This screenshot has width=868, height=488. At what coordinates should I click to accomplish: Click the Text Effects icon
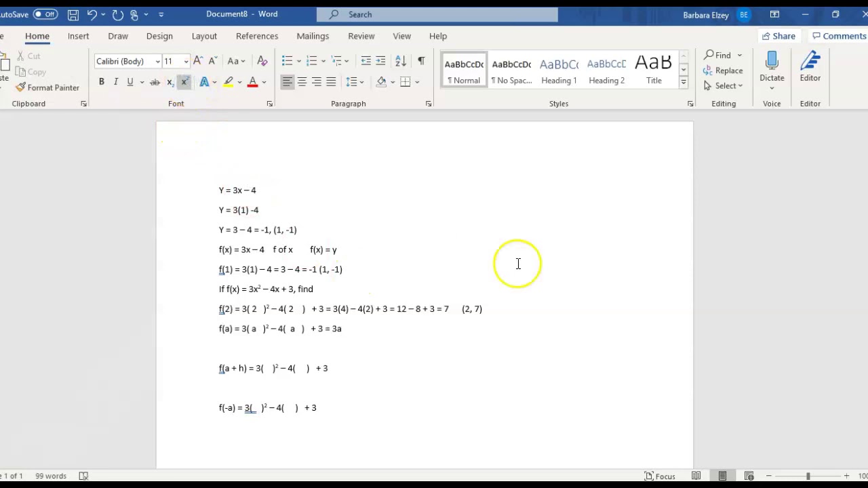204,82
